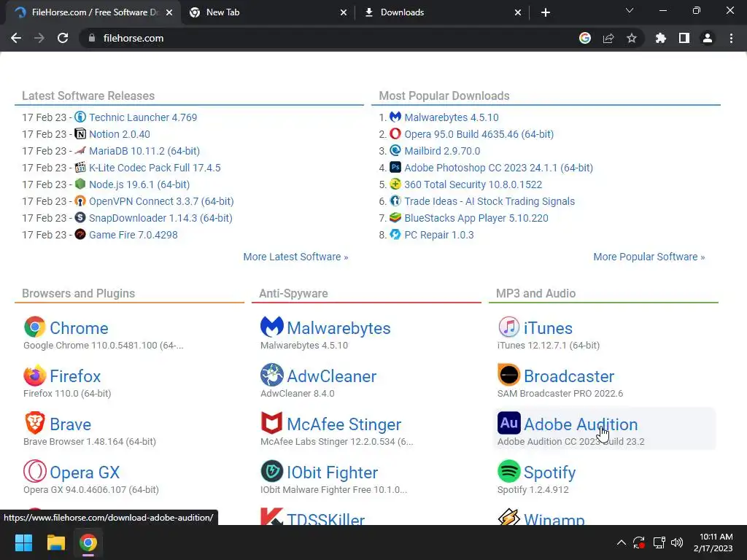
Task: Click the Spotify green icon
Action: tap(508, 471)
